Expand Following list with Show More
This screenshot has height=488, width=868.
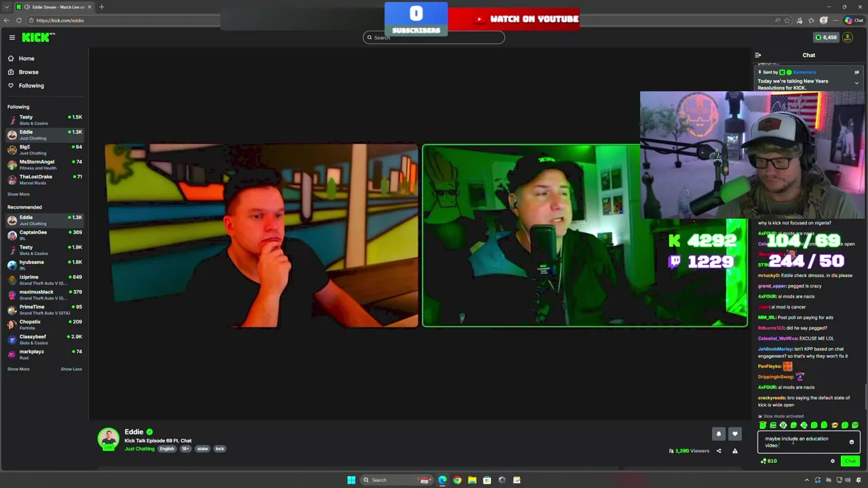(x=18, y=194)
